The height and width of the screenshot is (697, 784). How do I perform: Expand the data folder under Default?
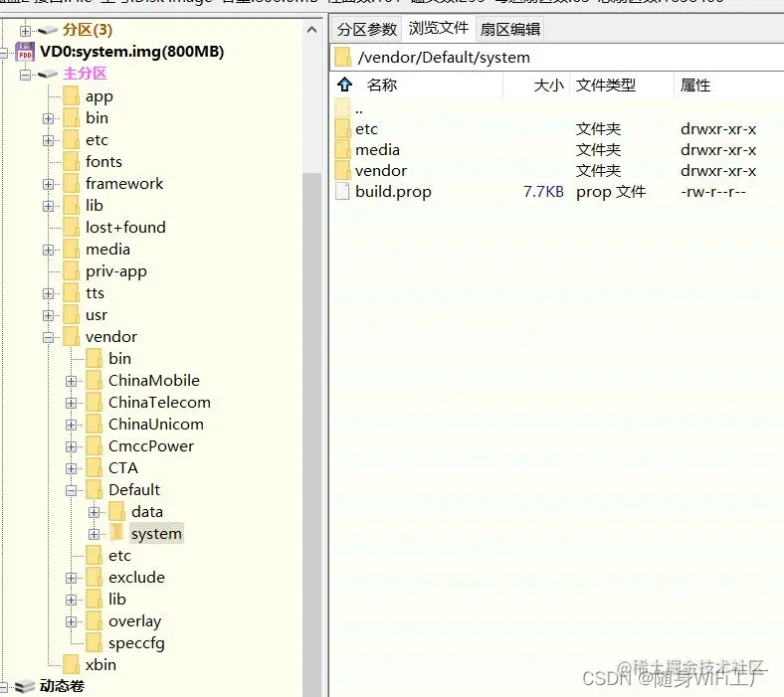94,513
